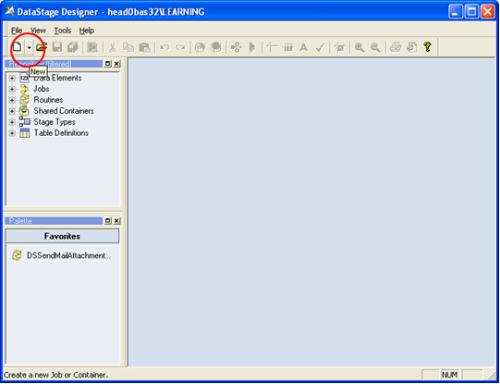Click the New blank page icon

(17, 47)
